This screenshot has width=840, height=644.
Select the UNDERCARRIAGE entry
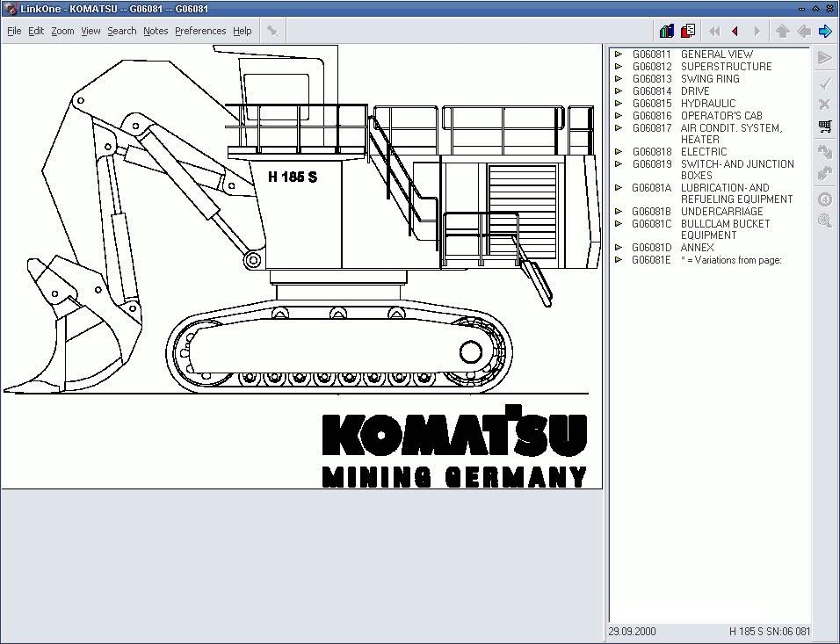pos(721,211)
